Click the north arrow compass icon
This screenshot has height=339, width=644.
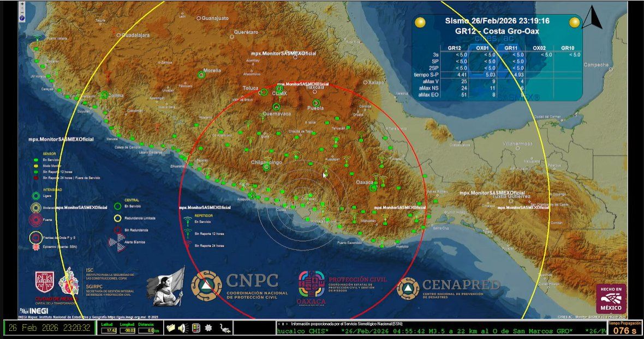pyautogui.click(x=592, y=17)
